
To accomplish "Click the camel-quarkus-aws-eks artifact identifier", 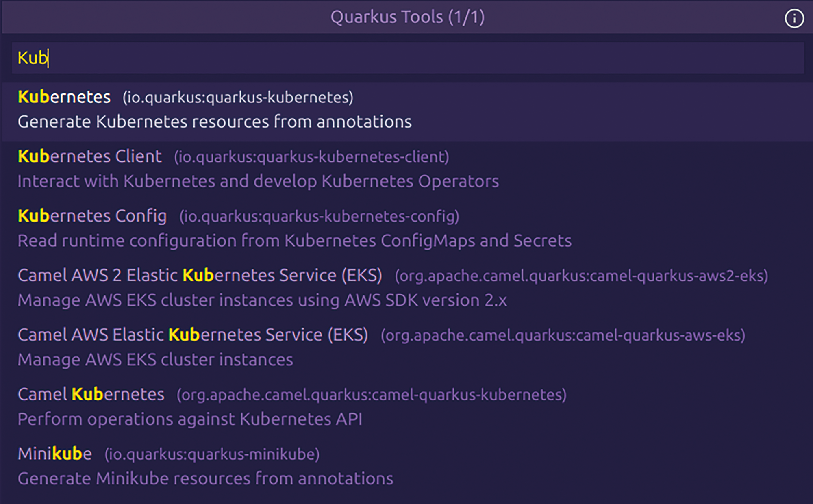I will click(563, 336).
